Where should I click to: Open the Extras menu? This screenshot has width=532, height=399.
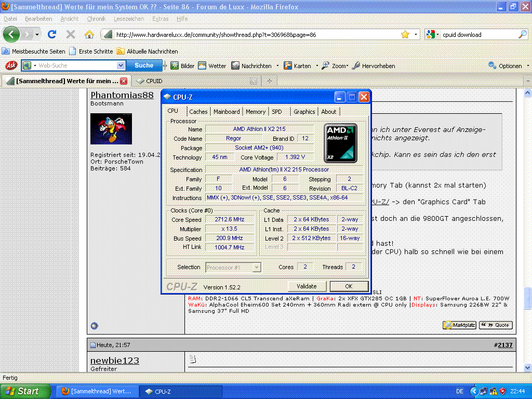160,19
